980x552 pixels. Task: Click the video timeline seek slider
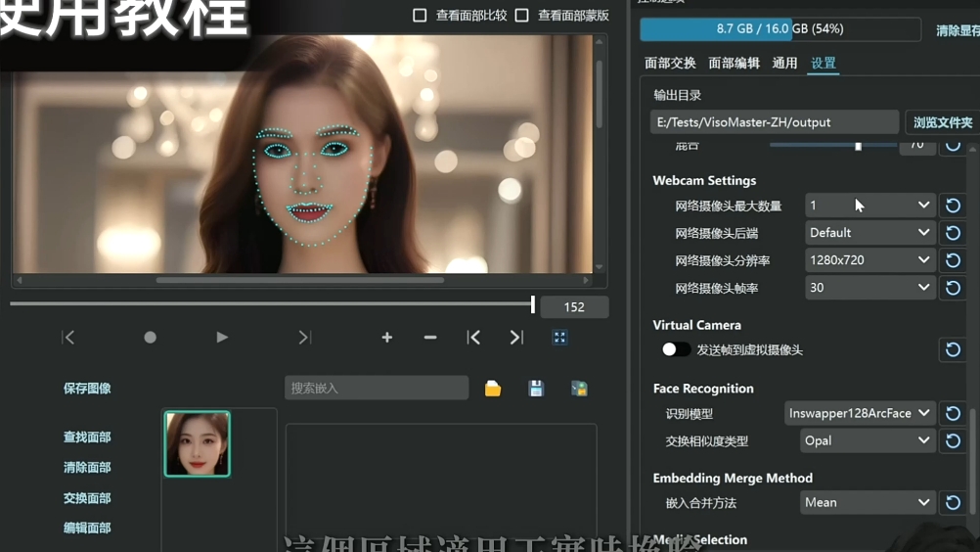pos(272,304)
